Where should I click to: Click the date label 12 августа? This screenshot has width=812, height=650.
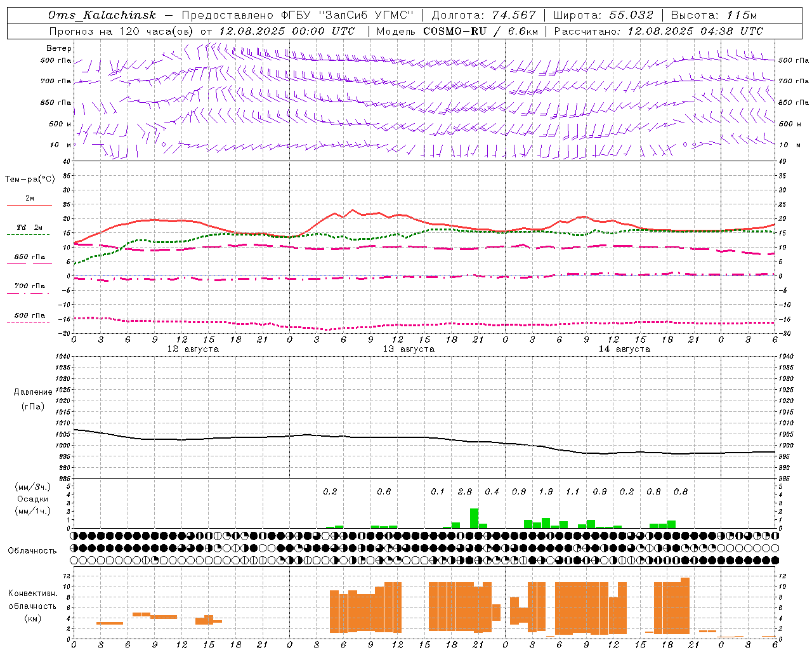coord(193,349)
